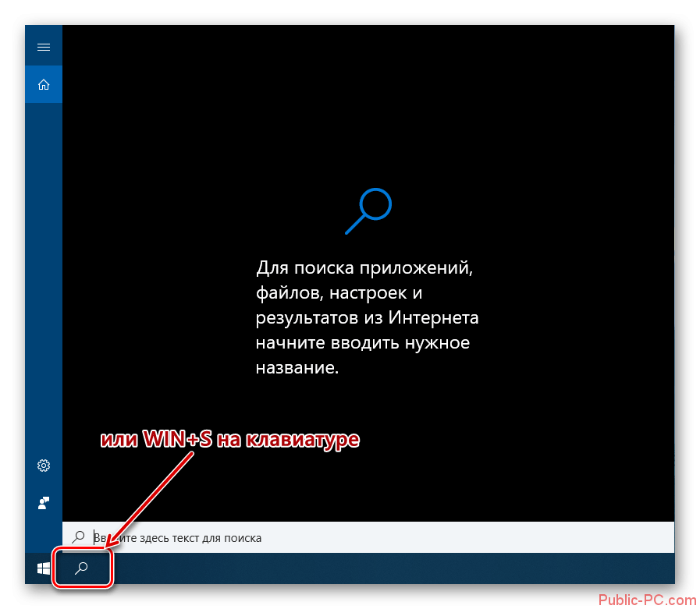Select the Home icon in sidebar
This screenshot has width=700, height=609.
coord(43,84)
